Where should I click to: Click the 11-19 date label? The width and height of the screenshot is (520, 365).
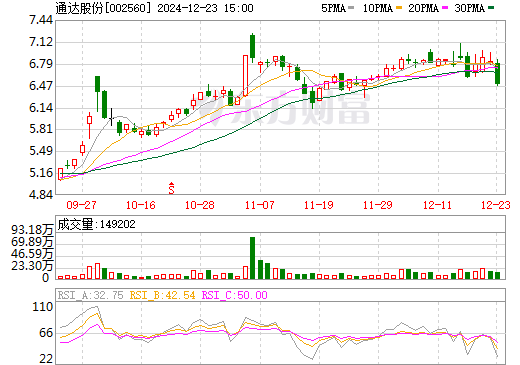[x=319, y=205]
